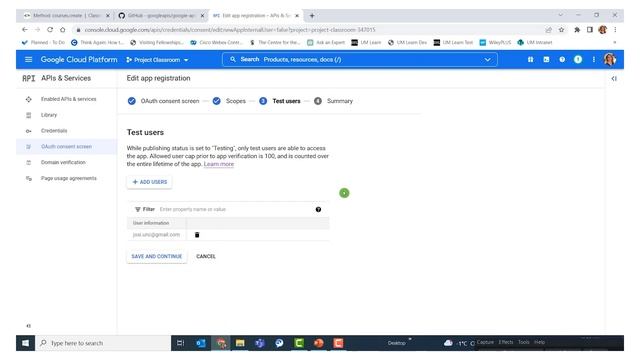Go to the Summary step
640x360 pixels.
333,101
